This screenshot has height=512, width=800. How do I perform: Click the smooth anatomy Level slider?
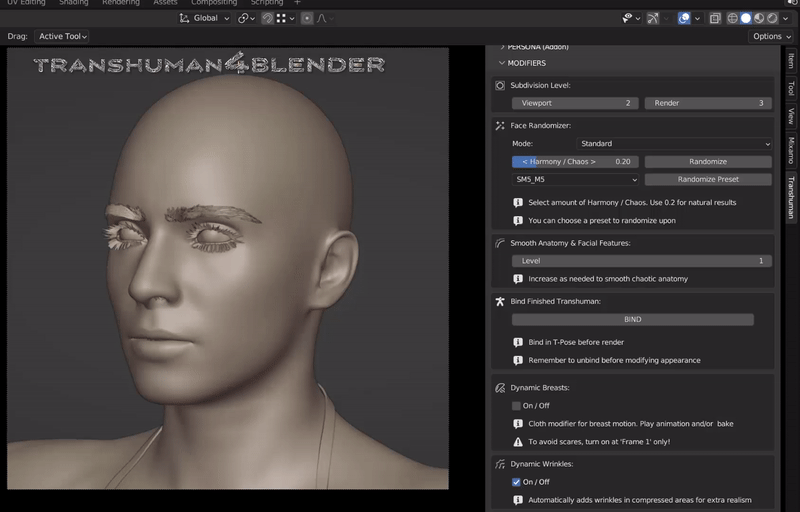[641, 261]
